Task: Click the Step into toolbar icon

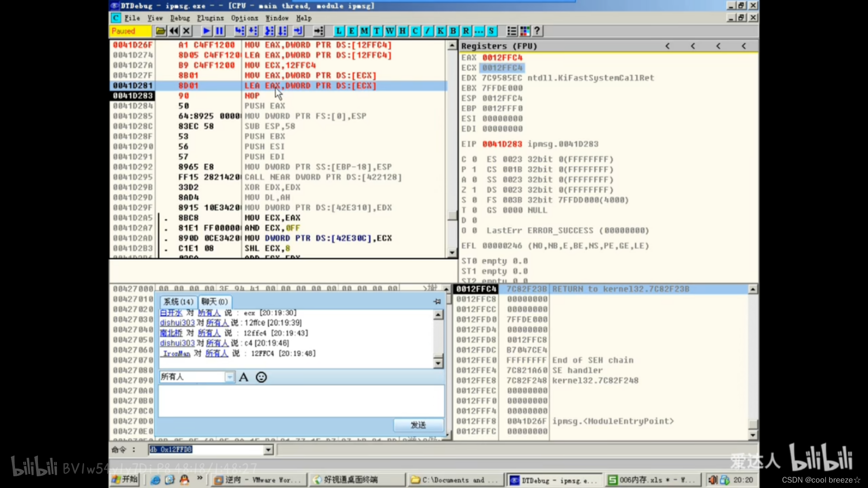Action: (240, 31)
